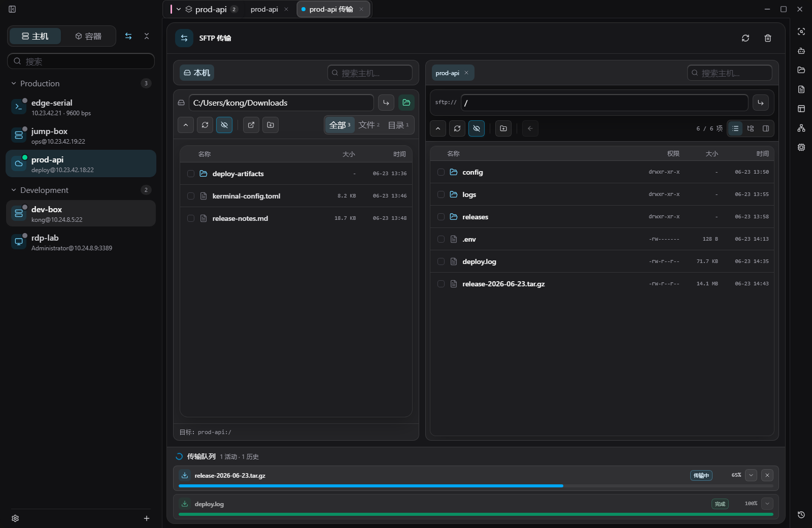Refresh the SFTP transfer panel
Image resolution: width=812 pixels, height=528 pixels.
[746, 38]
